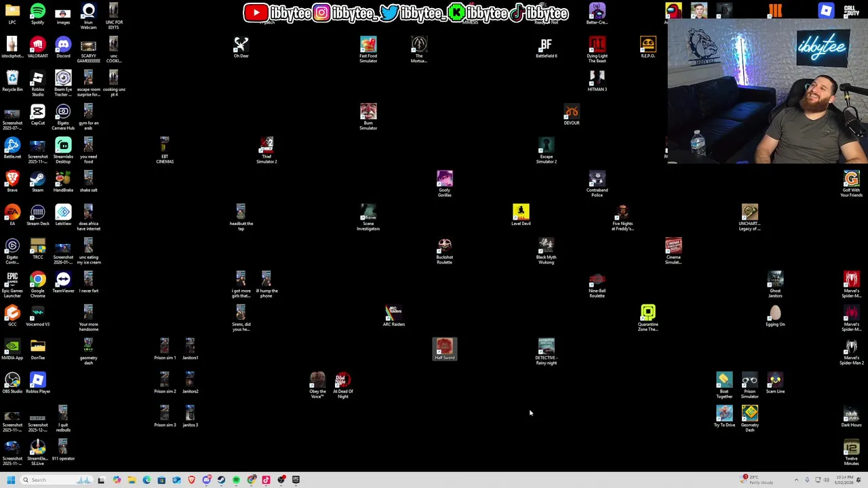Launch Roblox Studio shortcut
Image resolution: width=868 pixels, height=488 pixels.
coord(37,83)
